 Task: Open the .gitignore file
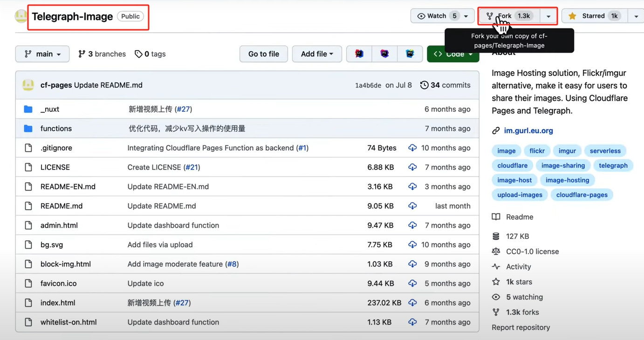[56, 148]
